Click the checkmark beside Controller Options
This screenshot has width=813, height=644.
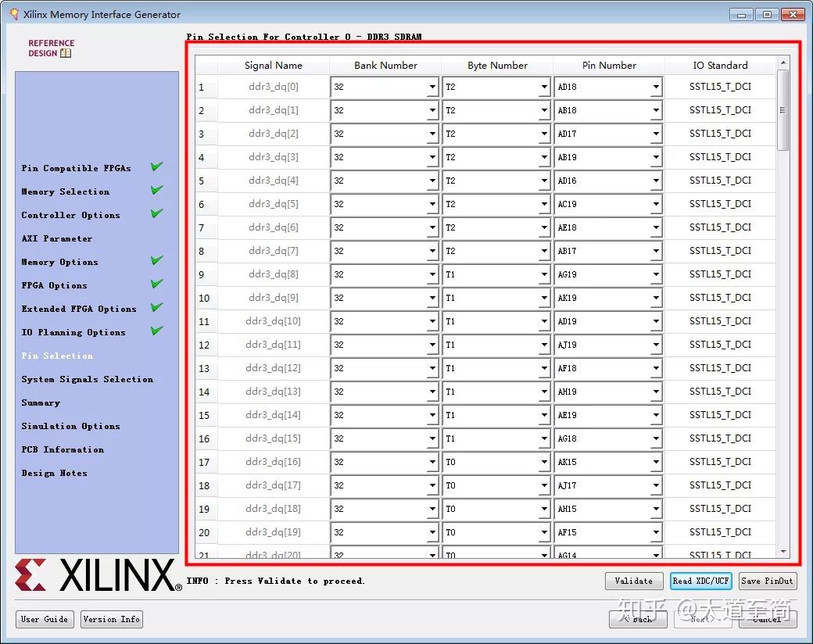pyautogui.click(x=156, y=213)
